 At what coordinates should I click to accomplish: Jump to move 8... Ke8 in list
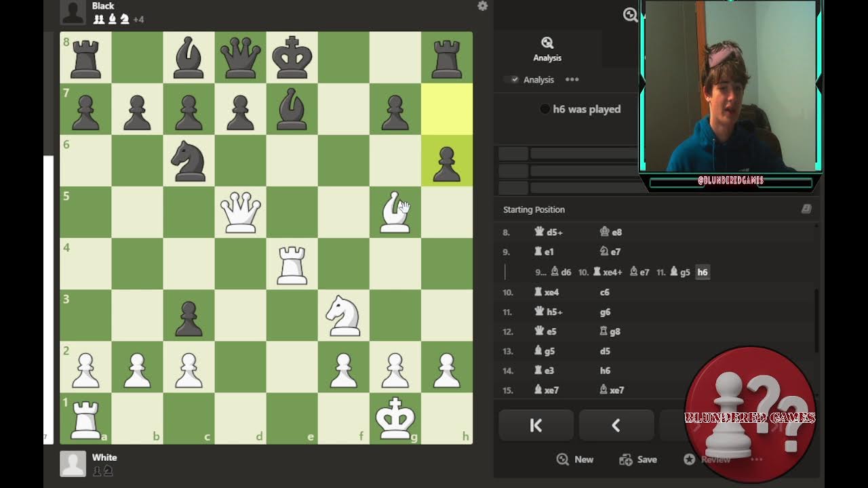point(611,232)
